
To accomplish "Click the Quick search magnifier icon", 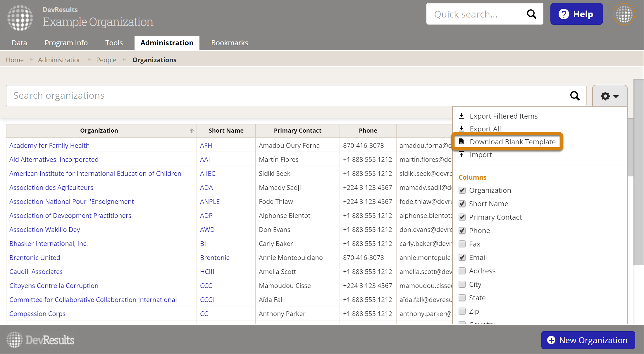I will tap(531, 14).
